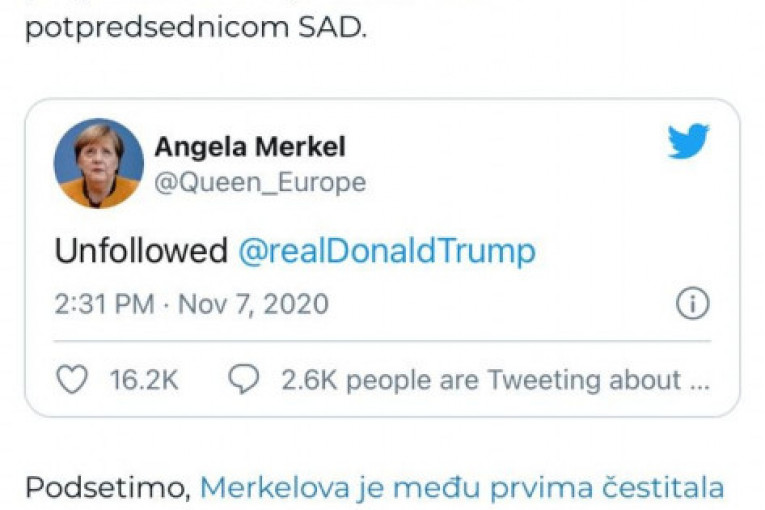Viewport: 765px width, 510px height.
Task: Open the @realDonaldTrump mention
Action: (386, 250)
